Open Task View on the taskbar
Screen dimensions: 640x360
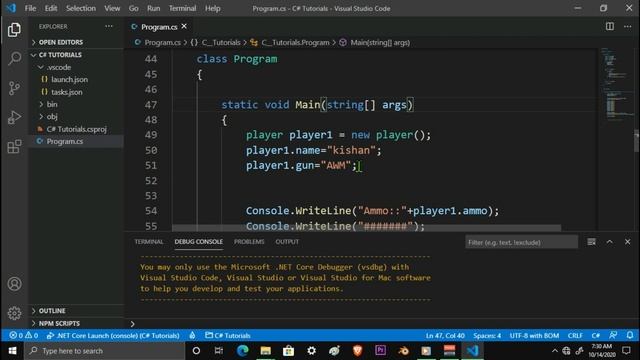coord(219,351)
